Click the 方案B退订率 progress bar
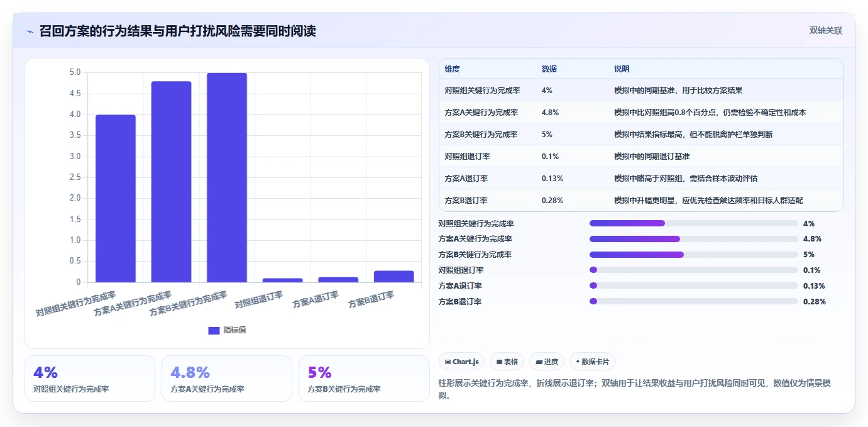Viewport: 868px width, 427px height. pos(694,302)
